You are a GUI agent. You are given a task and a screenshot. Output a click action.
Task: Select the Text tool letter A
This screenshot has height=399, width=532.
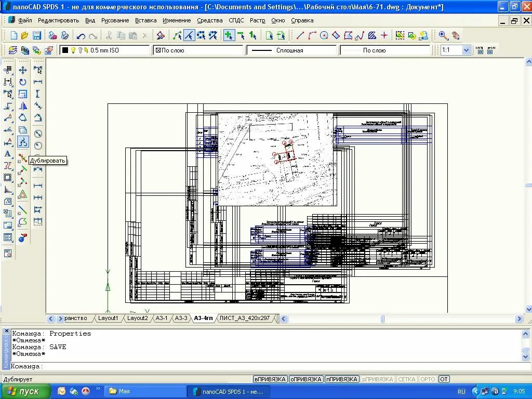pos(7,154)
